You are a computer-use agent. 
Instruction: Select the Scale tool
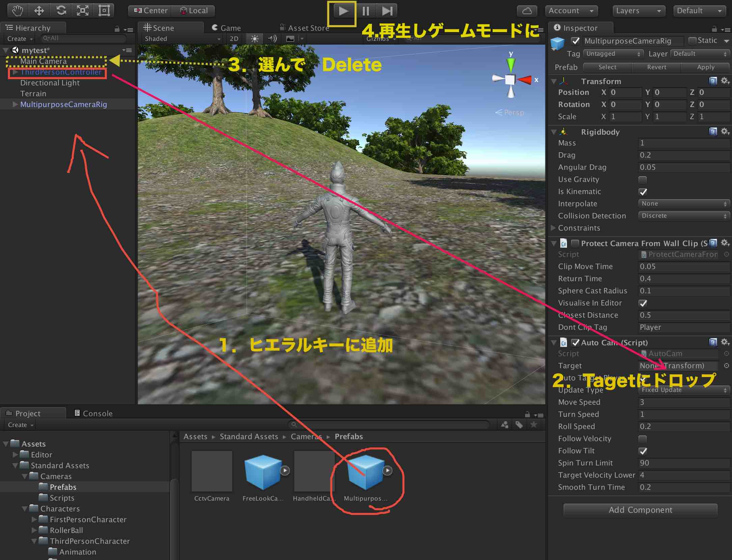(83, 11)
